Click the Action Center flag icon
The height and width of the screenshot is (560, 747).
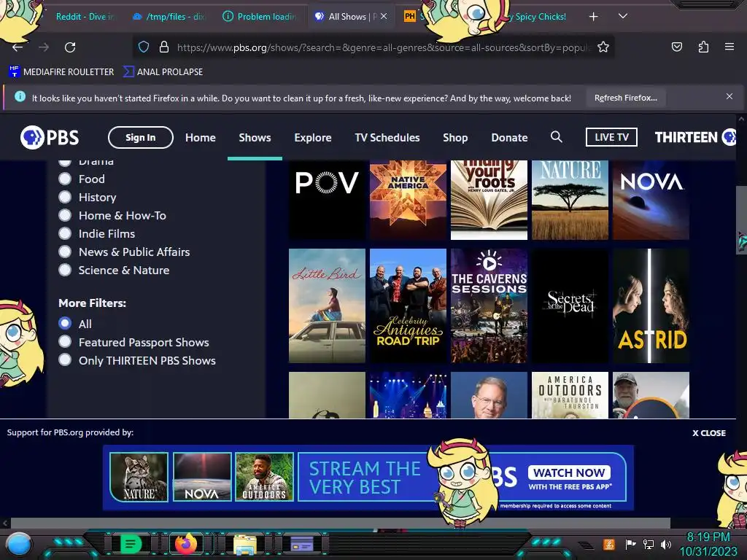[x=631, y=544]
